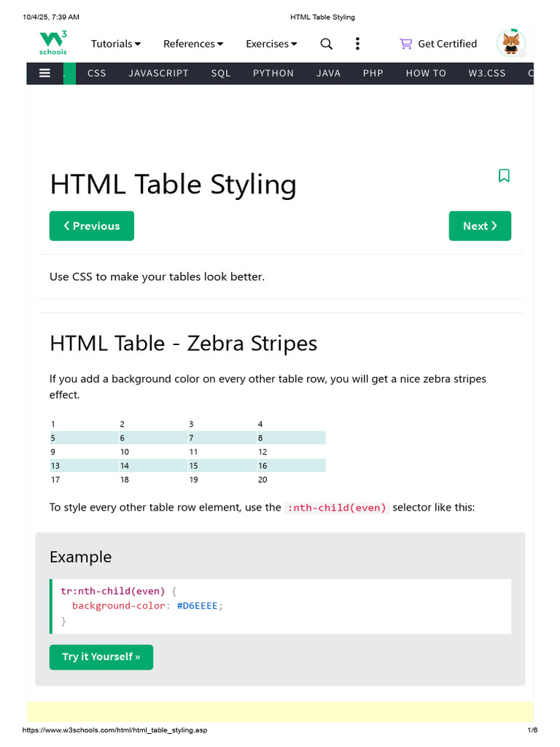This screenshot has width=560, height=747.
Task: Click the W3Schools logo
Action: [52, 43]
